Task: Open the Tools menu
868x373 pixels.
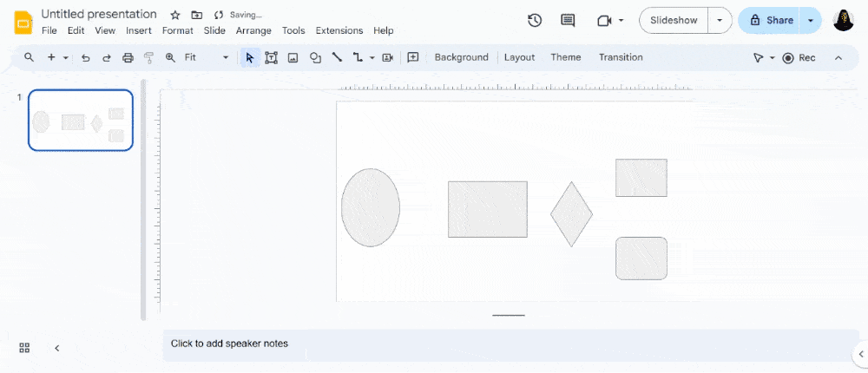Action: coord(293,31)
